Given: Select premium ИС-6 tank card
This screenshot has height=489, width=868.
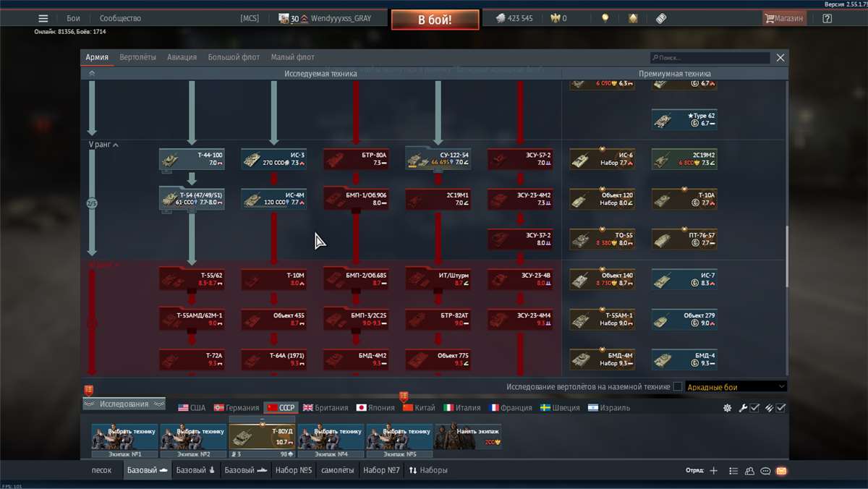Looking at the screenshot, I should click(x=603, y=159).
